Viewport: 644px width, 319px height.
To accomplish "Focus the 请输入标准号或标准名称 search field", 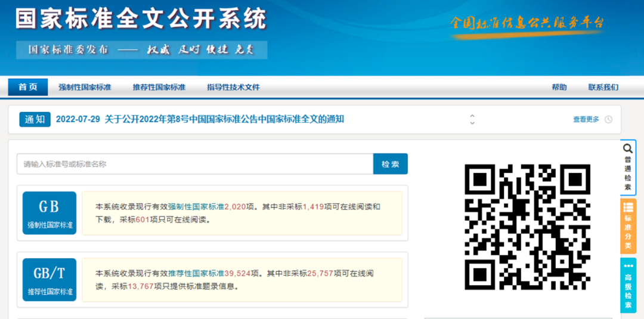I will (195, 164).
